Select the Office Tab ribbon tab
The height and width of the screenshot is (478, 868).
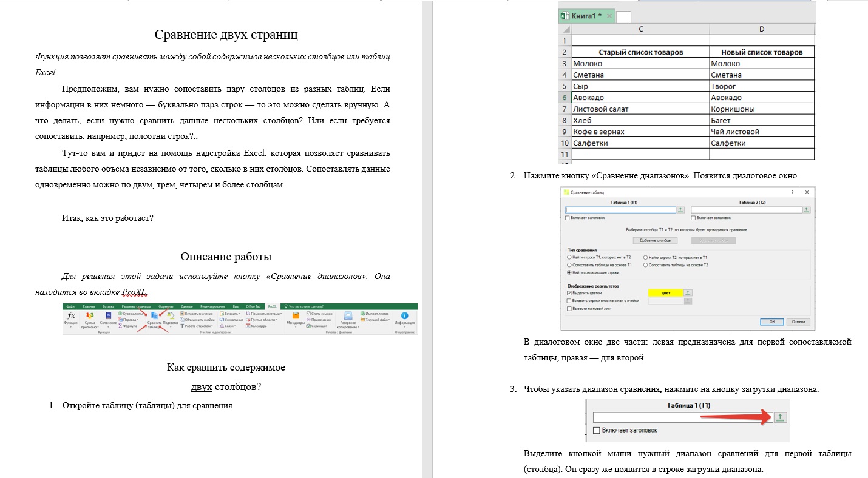click(x=253, y=306)
